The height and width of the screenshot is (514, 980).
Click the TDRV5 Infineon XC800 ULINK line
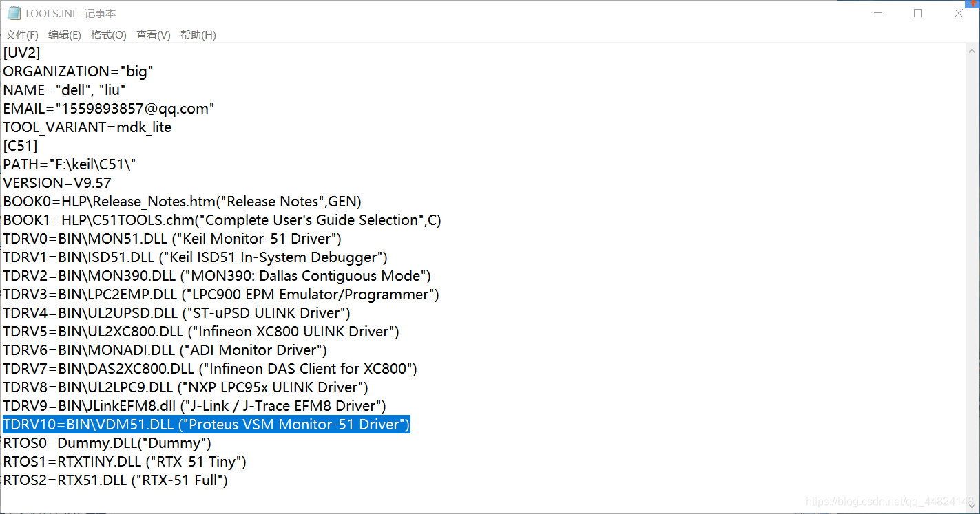(201, 332)
